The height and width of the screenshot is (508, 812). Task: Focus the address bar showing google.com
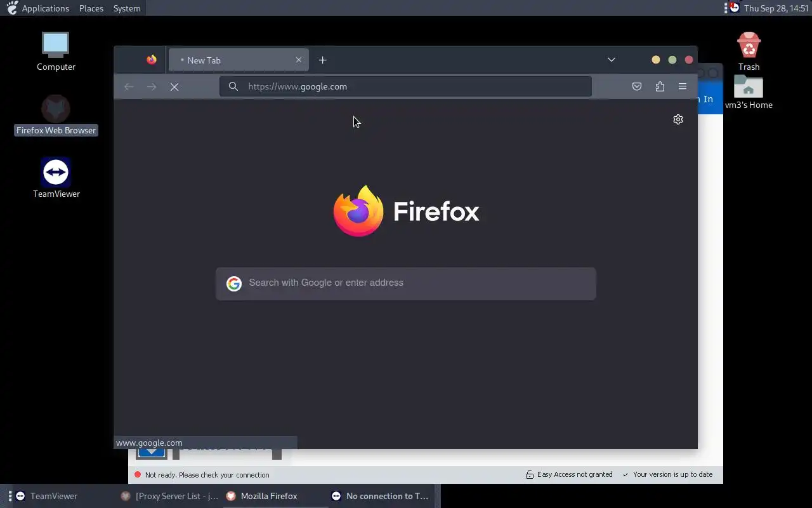coord(405,86)
